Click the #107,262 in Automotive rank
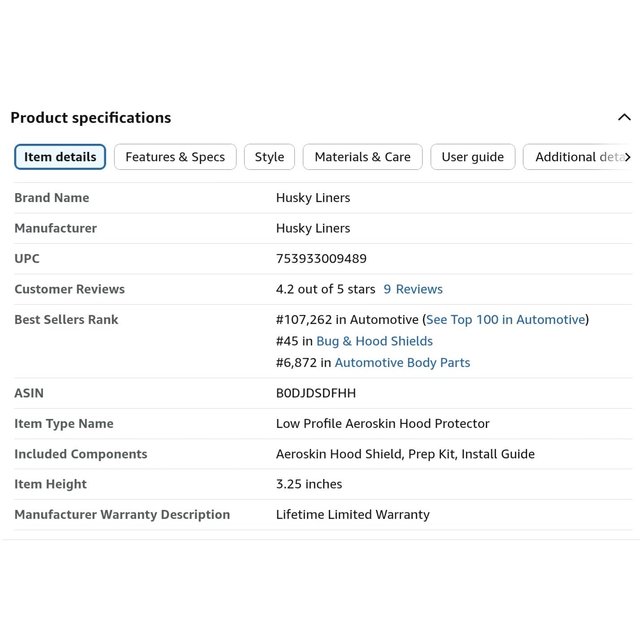The width and height of the screenshot is (644, 644). [347, 320]
